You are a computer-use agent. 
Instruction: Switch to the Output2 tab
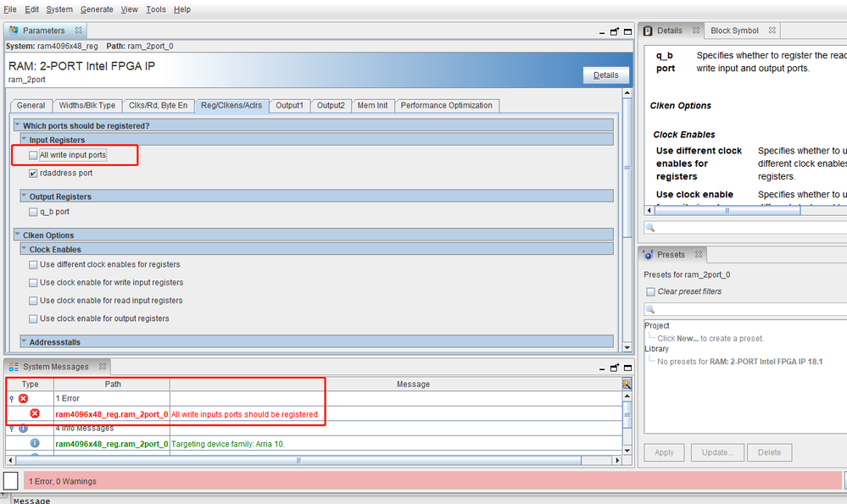[x=331, y=105]
